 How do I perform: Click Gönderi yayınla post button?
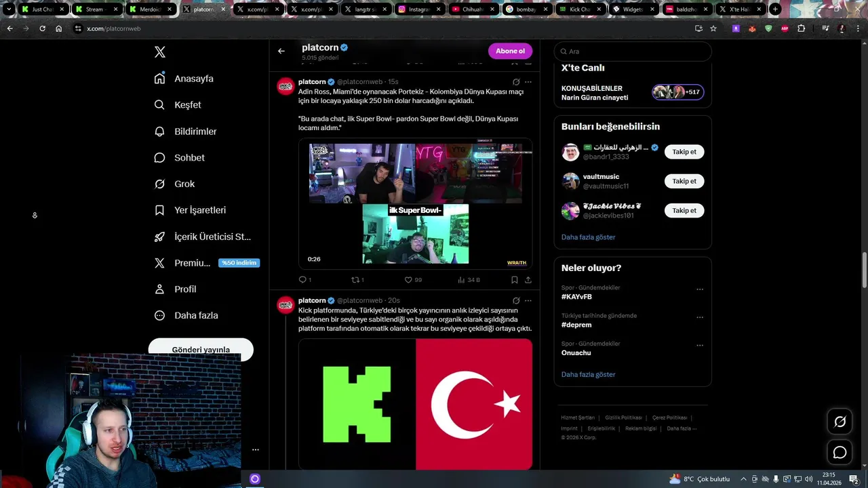pyautogui.click(x=201, y=350)
